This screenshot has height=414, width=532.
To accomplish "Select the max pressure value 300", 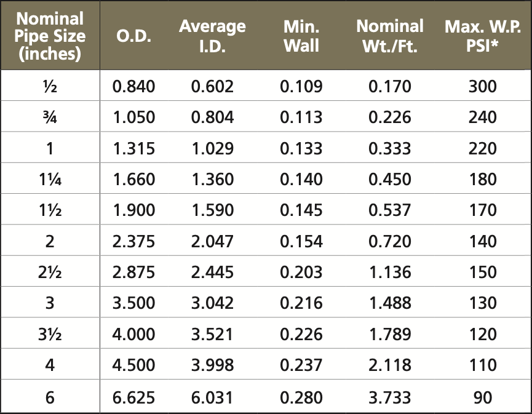I will pos(483,86).
